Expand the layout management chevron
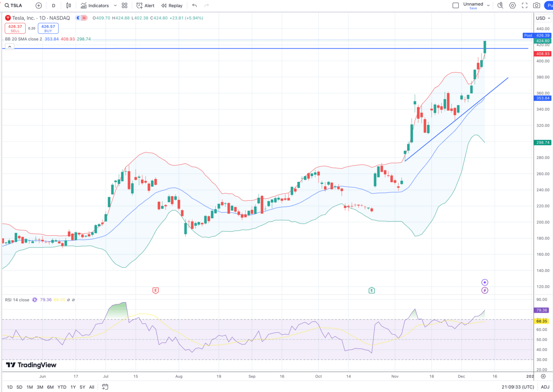The width and height of the screenshot is (553, 392). (x=488, y=6)
